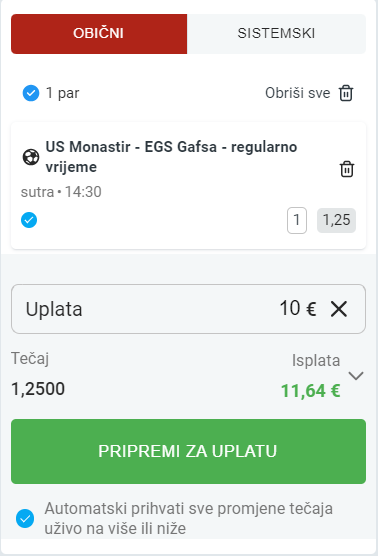Clear the Uplata amount with X icon
The width and height of the screenshot is (378, 556).
pos(339,308)
